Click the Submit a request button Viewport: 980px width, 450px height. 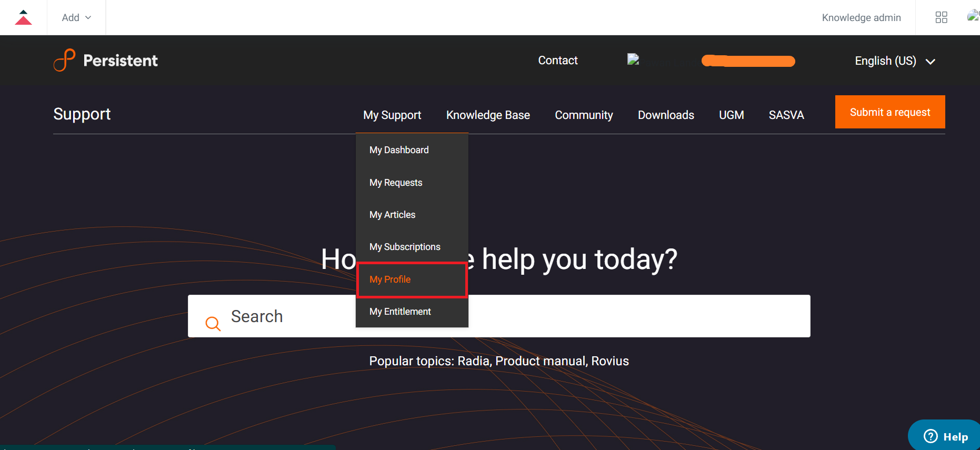[889, 112]
